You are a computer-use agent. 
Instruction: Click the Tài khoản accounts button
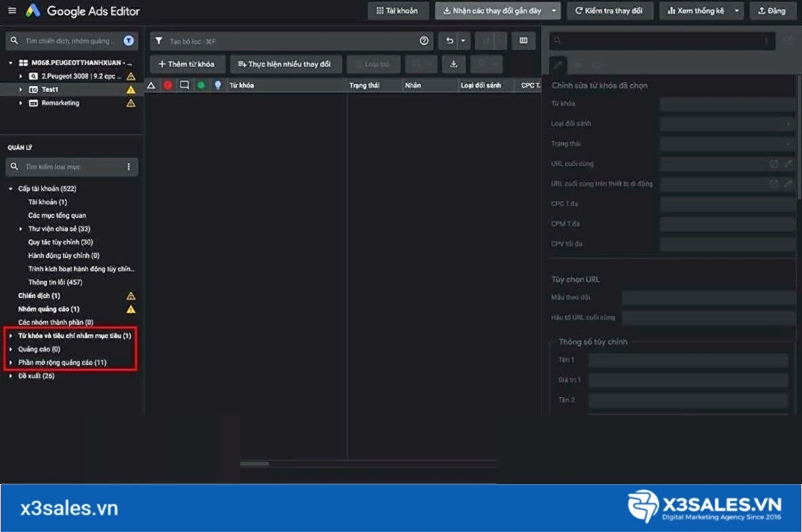398,11
